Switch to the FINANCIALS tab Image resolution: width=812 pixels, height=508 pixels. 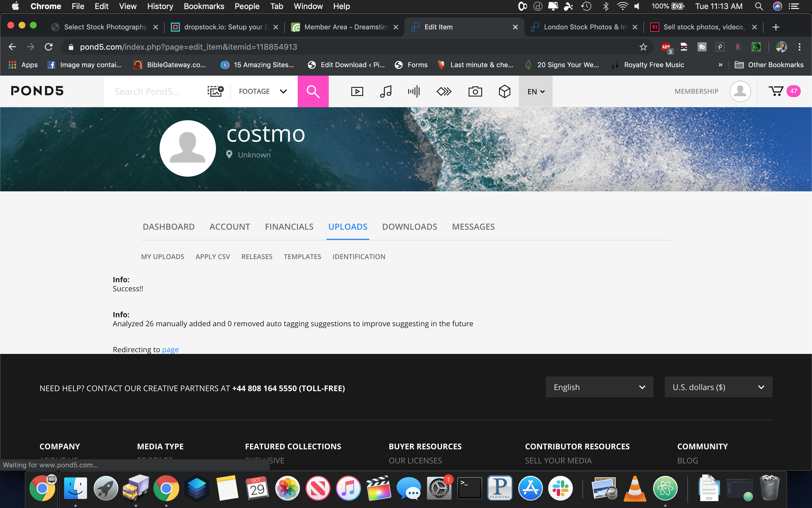pyautogui.click(x=289, y=227)
